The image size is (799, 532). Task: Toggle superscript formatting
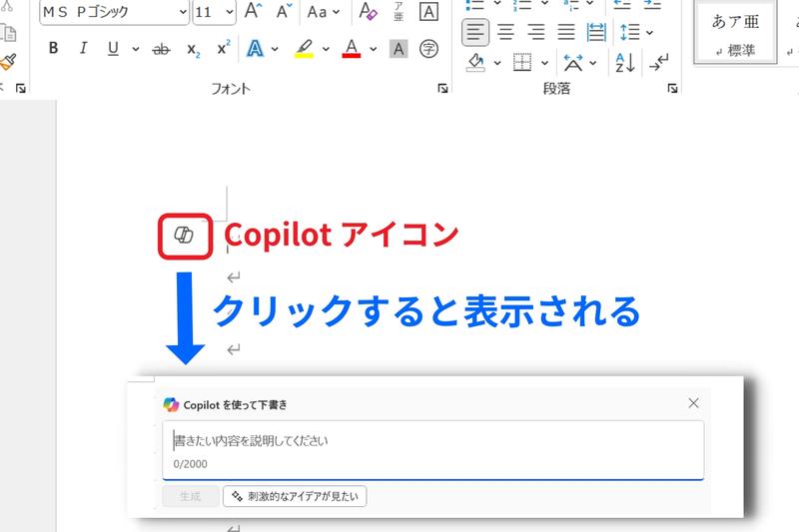223,48
